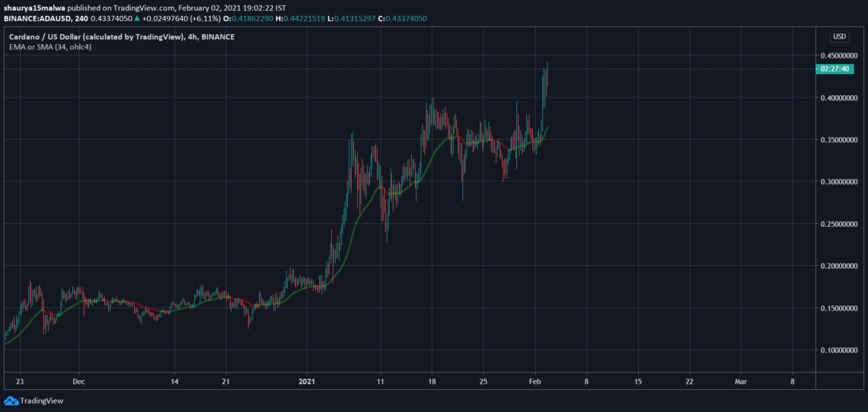Screen dimensions: 868x412
Task: Click the 0.25000000 price scale label
Action: pyautogui.click(x=840, y=224)
